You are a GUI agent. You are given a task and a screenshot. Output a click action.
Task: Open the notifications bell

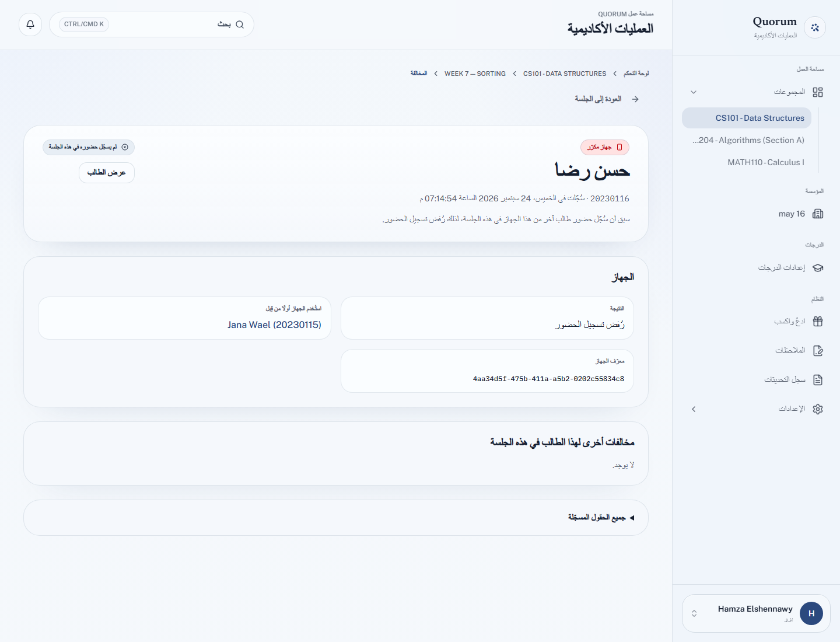point(30,25)
